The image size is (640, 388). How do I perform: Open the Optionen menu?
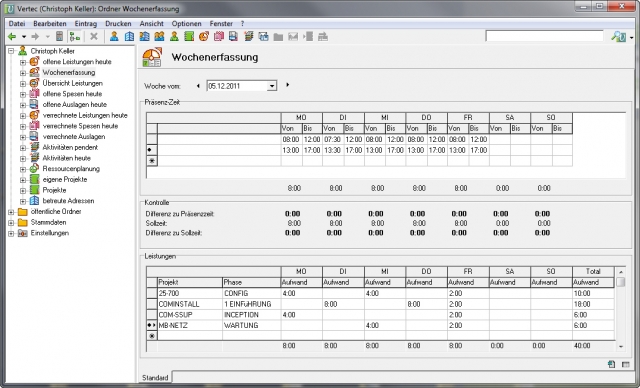point(187,24)
